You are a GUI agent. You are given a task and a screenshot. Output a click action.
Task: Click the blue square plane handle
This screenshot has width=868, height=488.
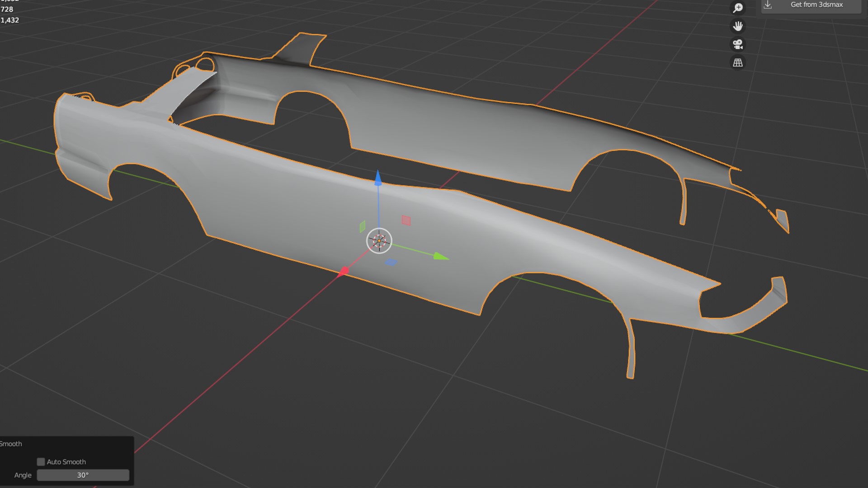pyautogui.click(x=391, y=263)
